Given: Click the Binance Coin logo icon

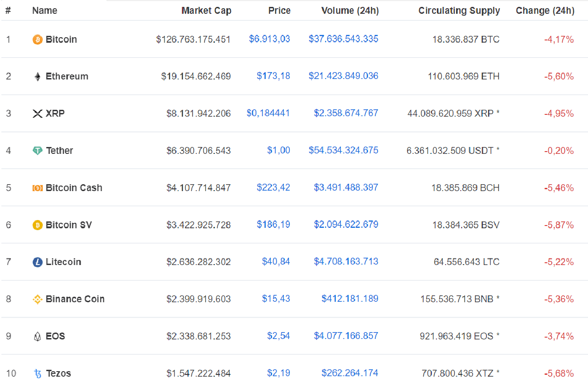Looking at the screenshot, I should [38, 299].
